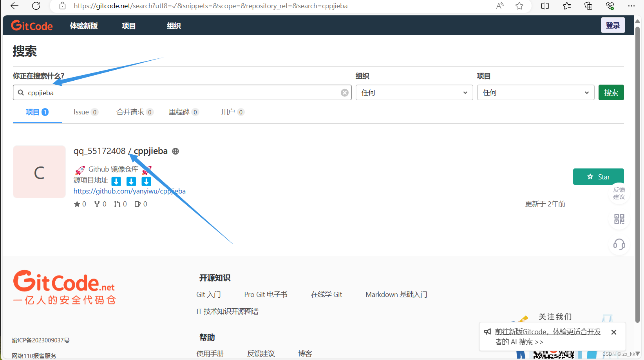Click the GitCode logo in the header
644x360 pixels.
[x=32, y=25]
